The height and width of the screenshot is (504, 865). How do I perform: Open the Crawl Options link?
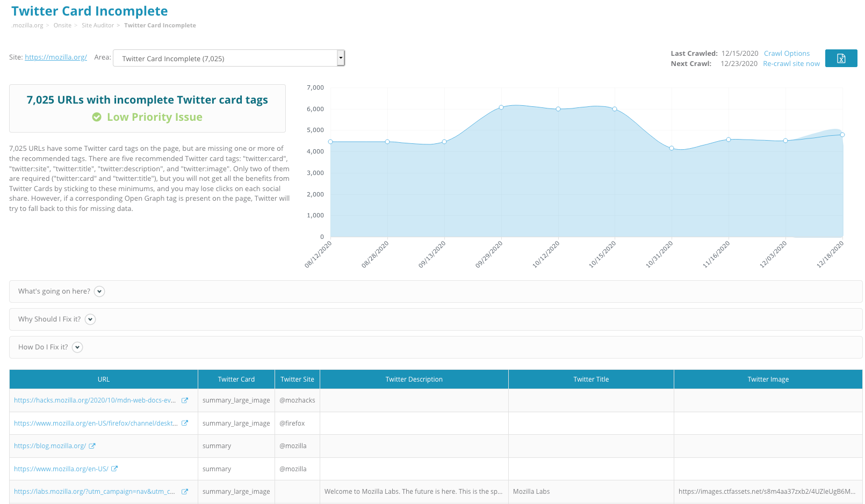[787, 53]
